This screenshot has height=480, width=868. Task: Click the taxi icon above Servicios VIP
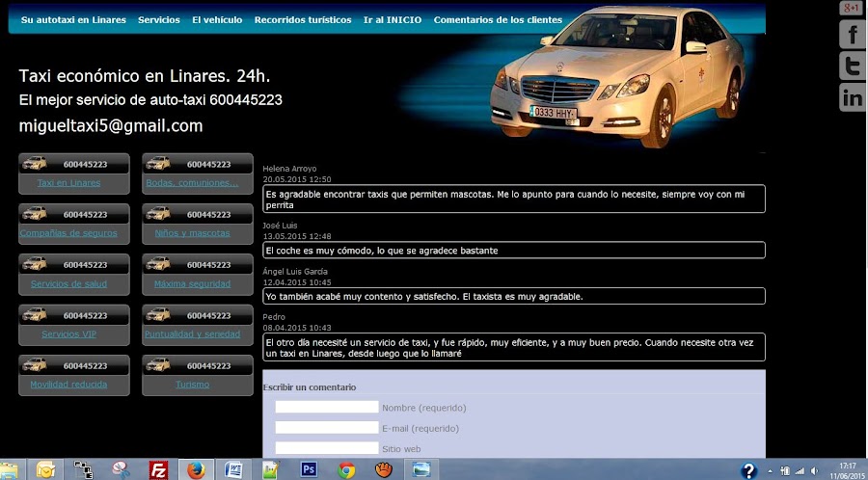tap(35, 314)
